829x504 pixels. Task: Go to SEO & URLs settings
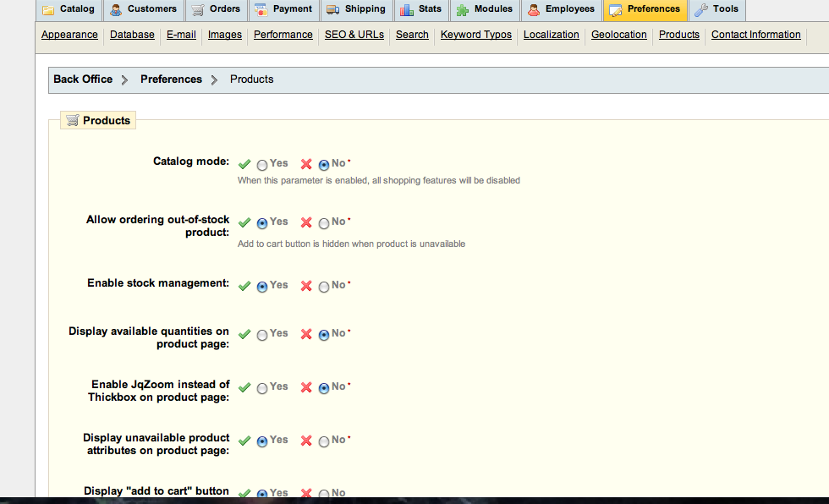pos(354,35)
